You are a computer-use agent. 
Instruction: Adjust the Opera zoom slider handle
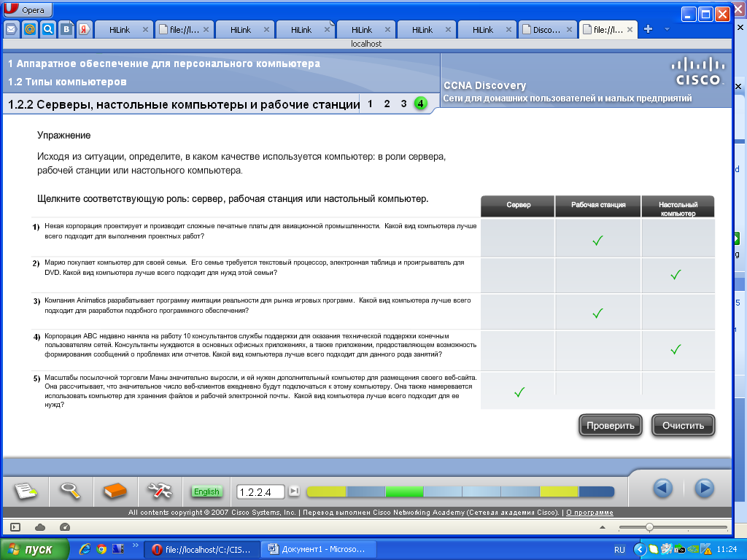point(649,527)
